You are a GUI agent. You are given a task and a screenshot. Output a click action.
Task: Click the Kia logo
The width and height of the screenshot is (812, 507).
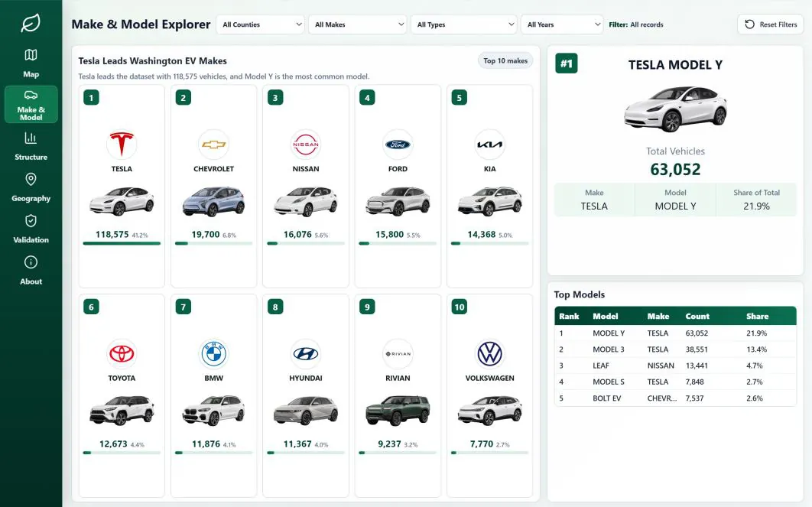point(489,144)
